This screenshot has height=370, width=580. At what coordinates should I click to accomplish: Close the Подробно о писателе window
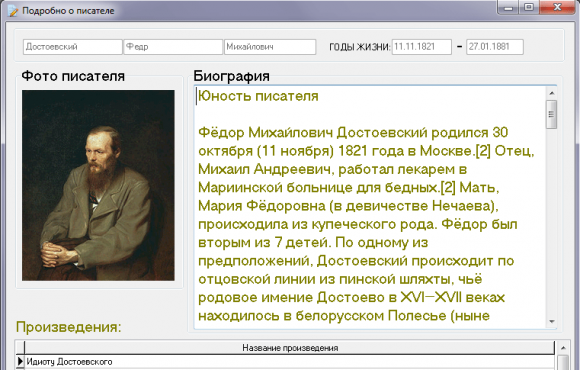(558, 7)
